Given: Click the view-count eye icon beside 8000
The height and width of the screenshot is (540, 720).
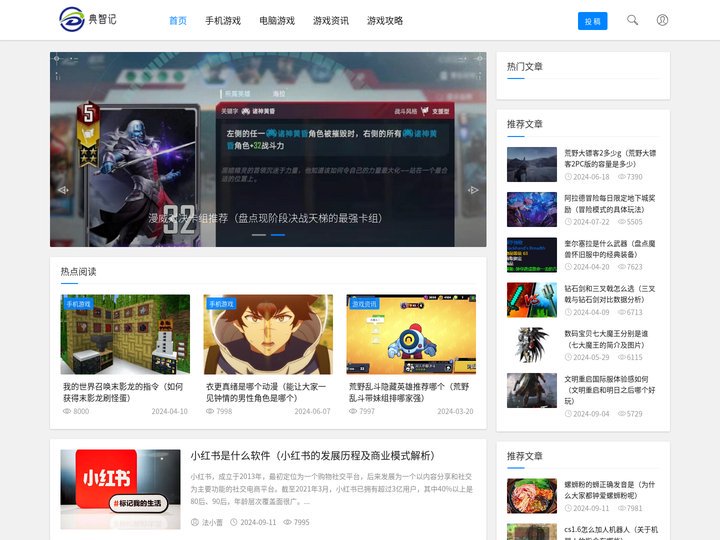Looking at the screenshot, I should point(67,411).
